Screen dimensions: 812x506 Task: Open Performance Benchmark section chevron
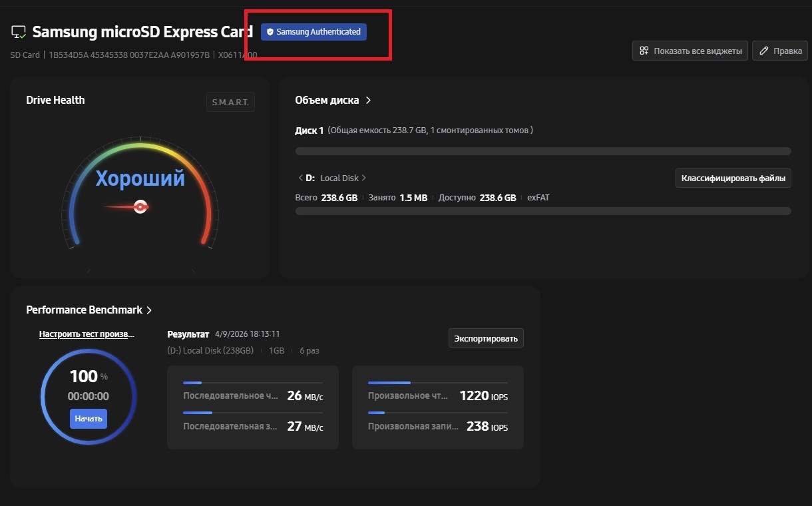click(149, 310)
